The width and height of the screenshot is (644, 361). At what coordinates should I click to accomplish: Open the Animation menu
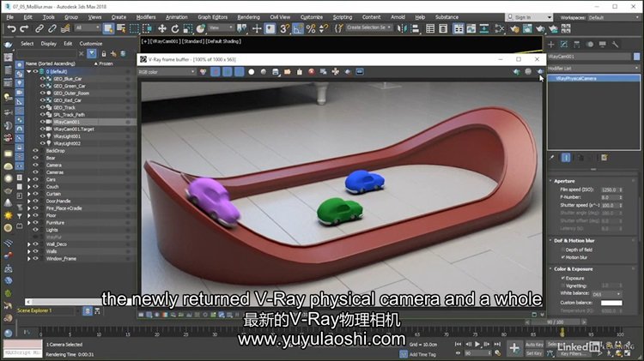point(177,17)
